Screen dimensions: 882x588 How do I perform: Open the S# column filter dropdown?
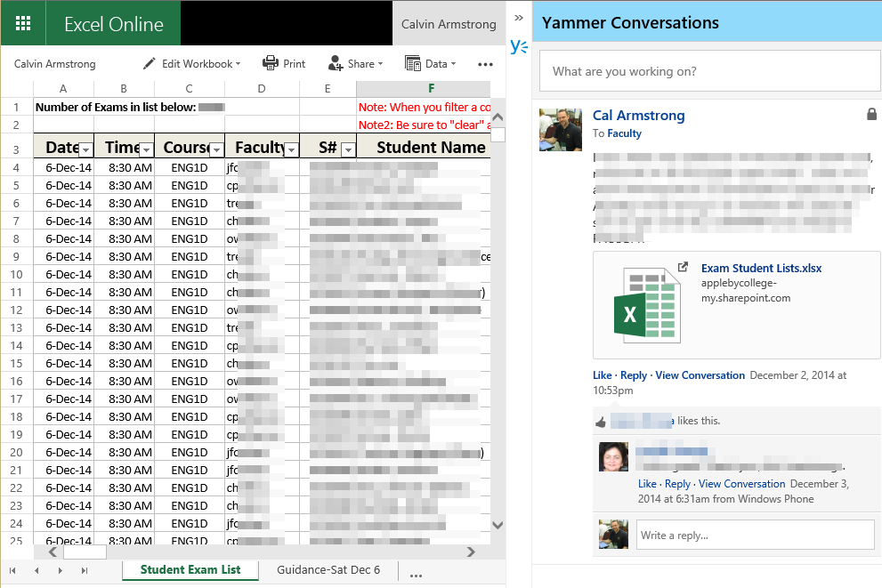point(349,149)
